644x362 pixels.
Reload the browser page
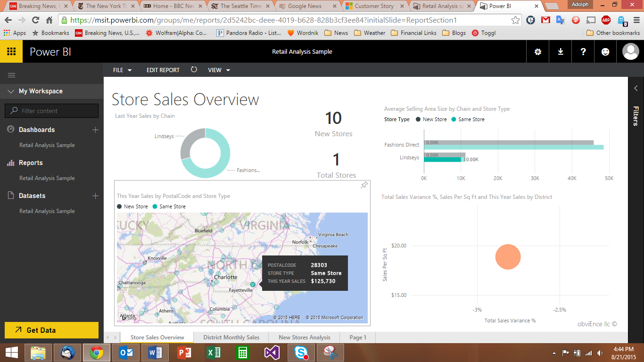[35, 20]
